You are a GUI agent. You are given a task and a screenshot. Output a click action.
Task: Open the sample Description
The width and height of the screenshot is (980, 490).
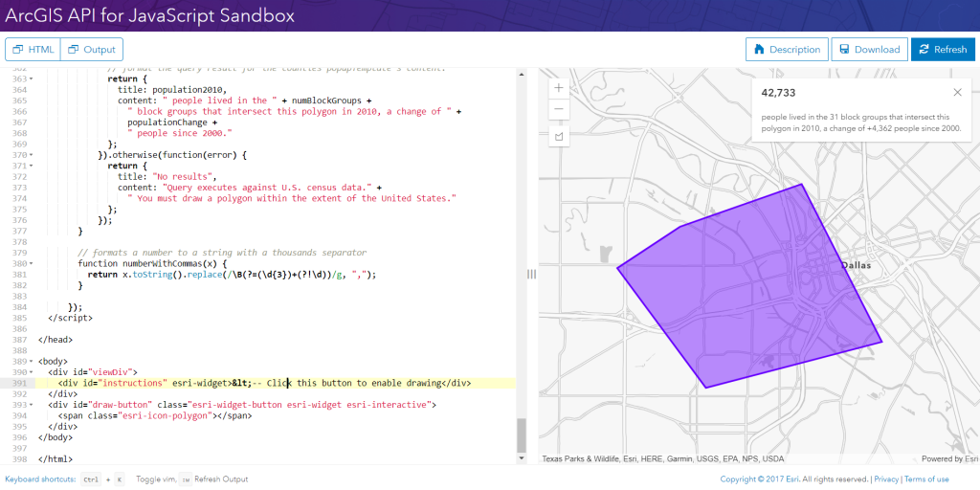[787, 50]
